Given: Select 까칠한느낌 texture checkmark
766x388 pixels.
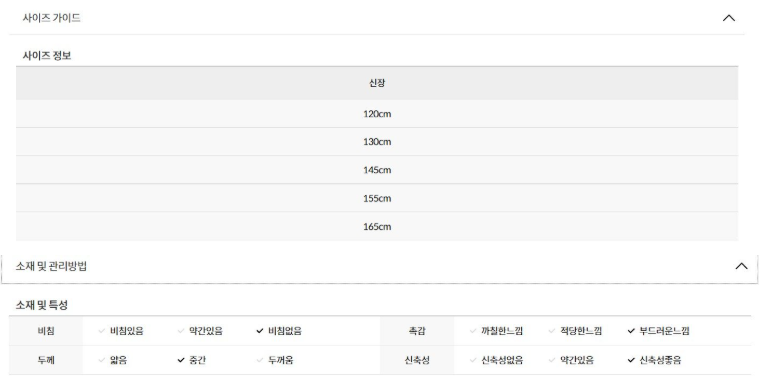Looking at the screenshot, I should (x=496, y=331).
